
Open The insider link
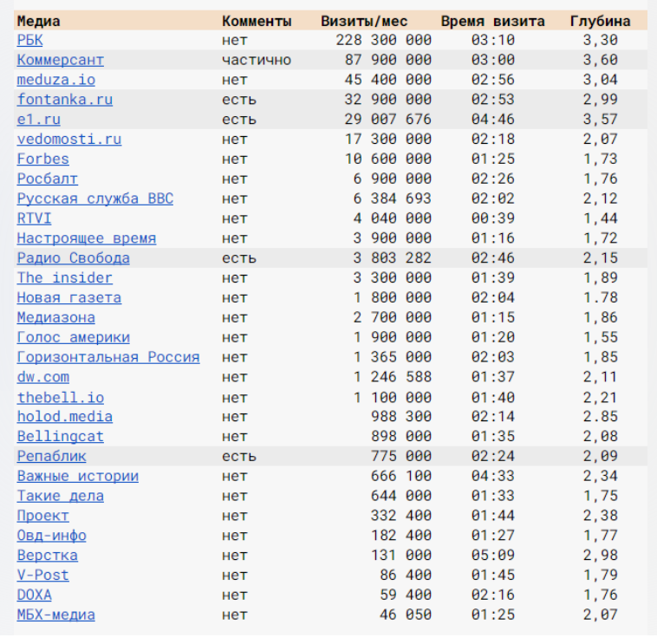pos(64,278)
